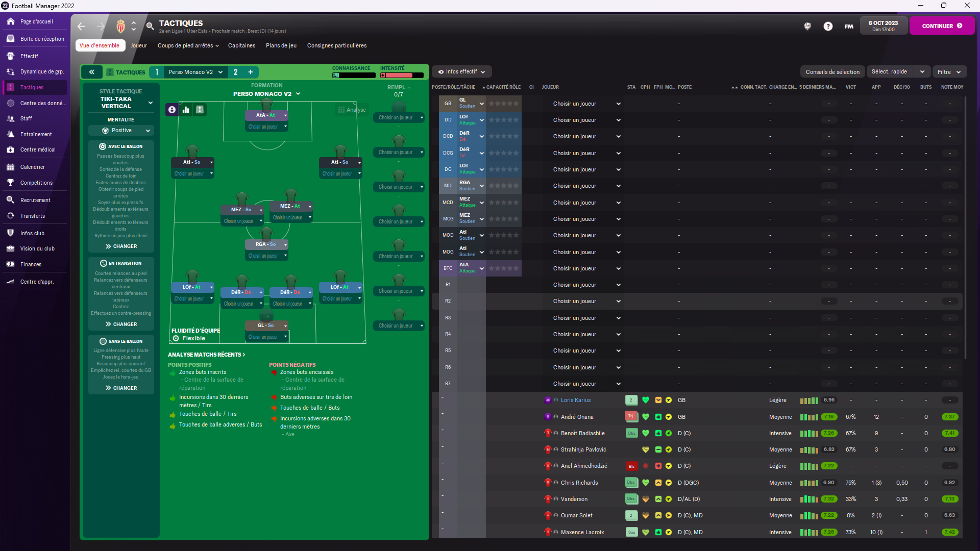Viewport: 980px width, 551px height.
Task: Switch to the Consignes particulières tab
Action: (x=337, y=45)
